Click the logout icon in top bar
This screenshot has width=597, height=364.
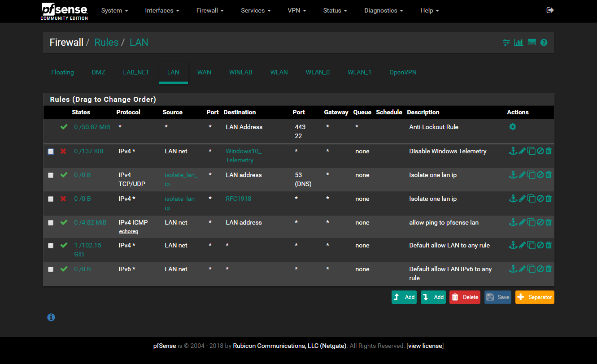point(550,10)
